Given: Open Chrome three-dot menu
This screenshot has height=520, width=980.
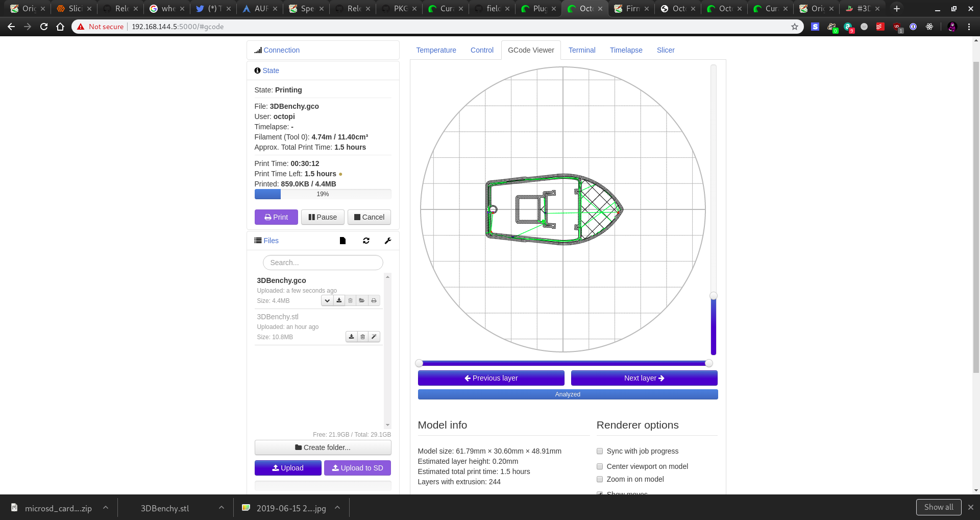Looking at the screenshot, I should tap(969, 27).
